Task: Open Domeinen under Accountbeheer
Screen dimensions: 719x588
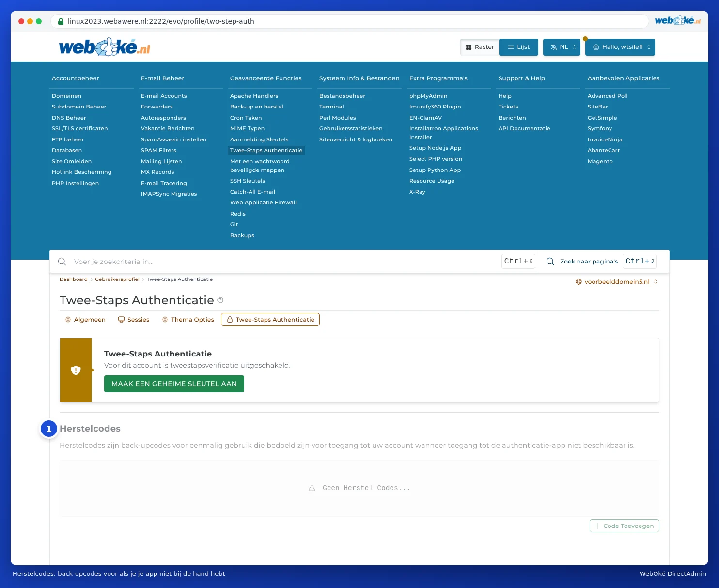Action: point(66,96)
